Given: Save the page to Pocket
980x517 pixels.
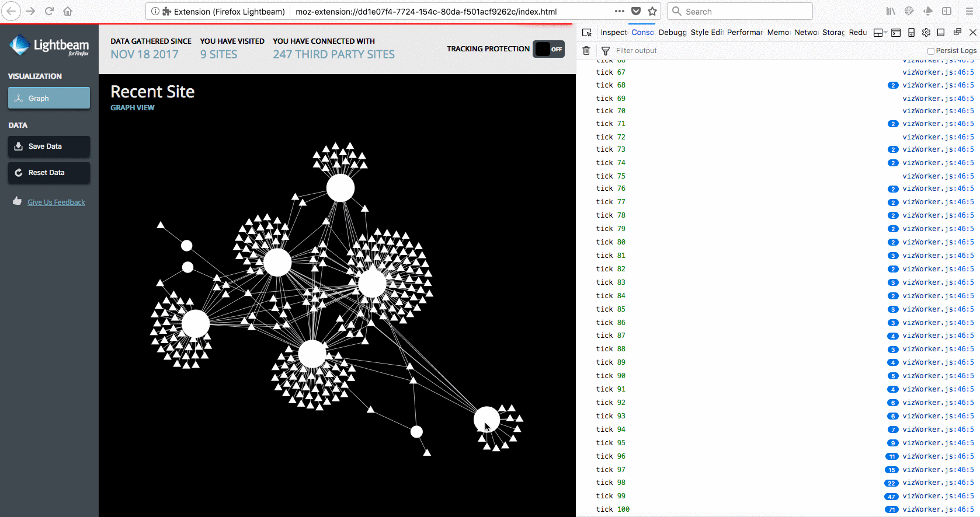Looking at the screenshot, I should pos(636,11).
